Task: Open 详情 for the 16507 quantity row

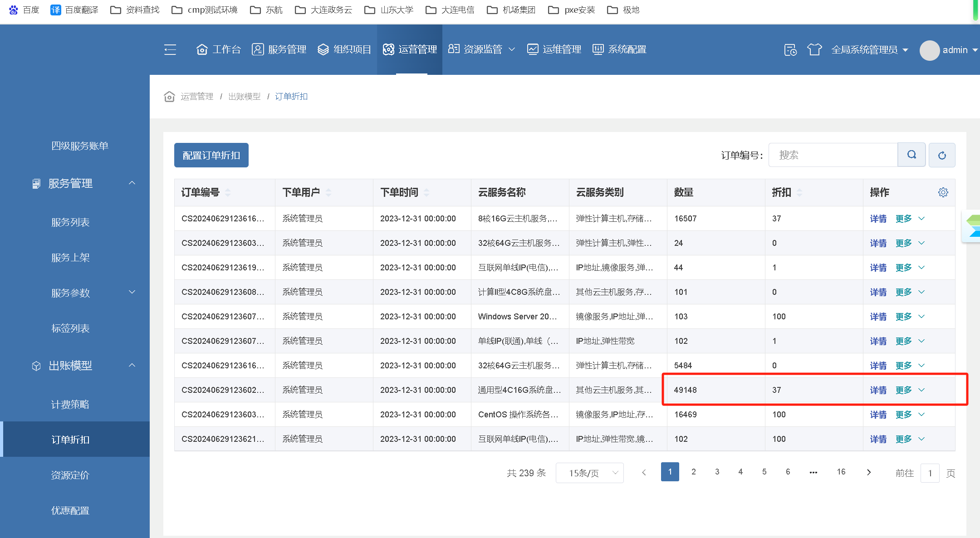Action: click(x=878, y=219)
